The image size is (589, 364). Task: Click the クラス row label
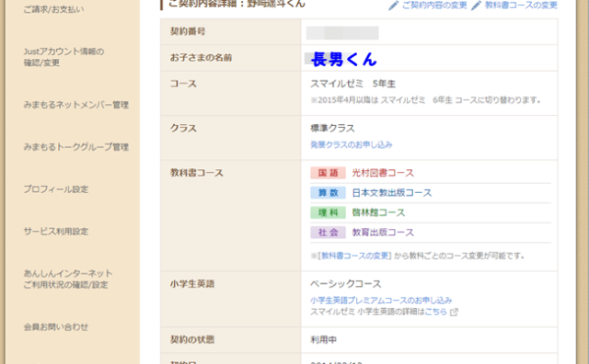pos(183,129)
